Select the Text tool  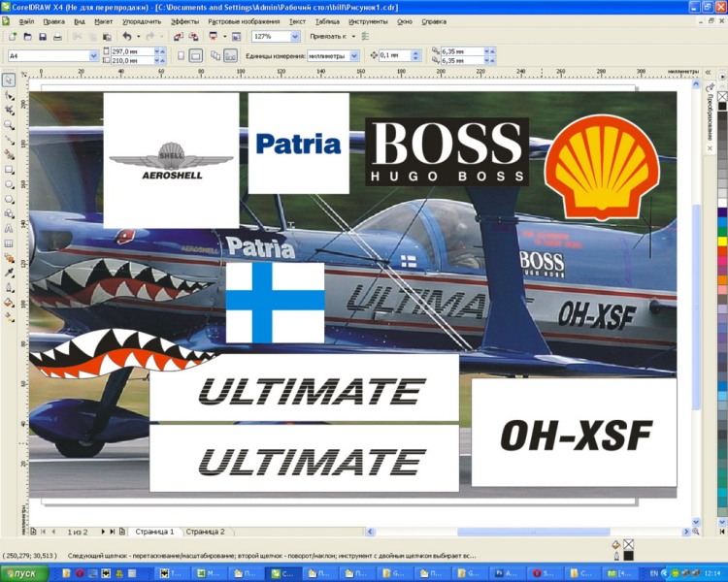tap(9, 228)
